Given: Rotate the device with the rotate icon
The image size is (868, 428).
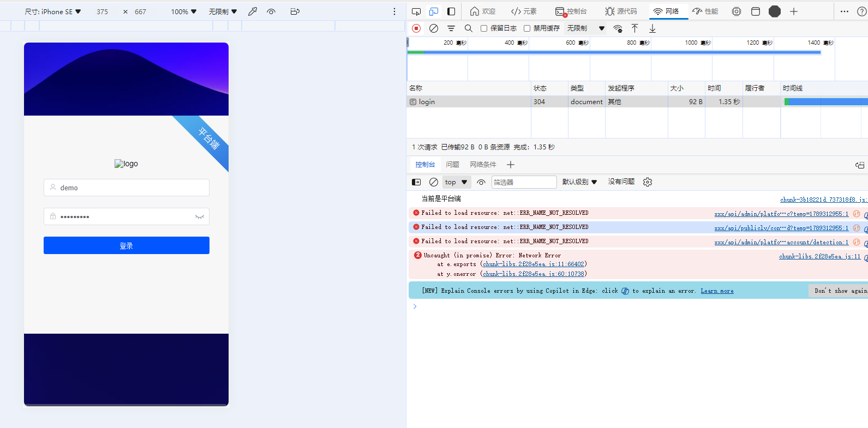Looking at the screenshot, I should [295, 11].
